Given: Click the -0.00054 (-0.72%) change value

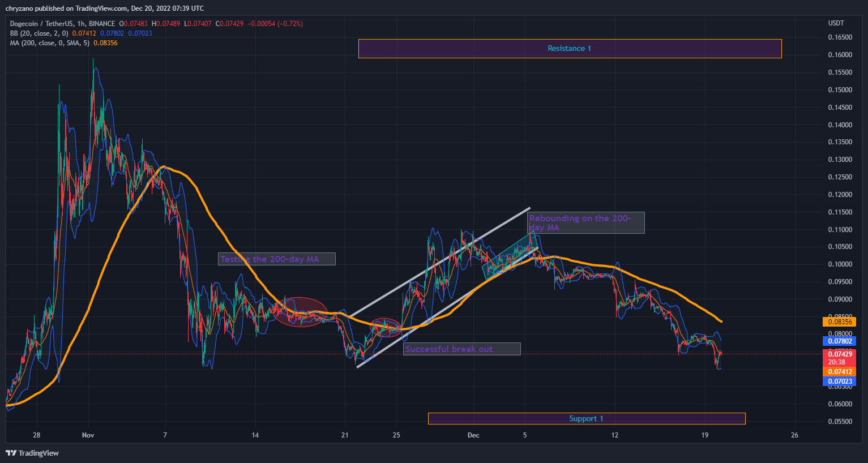Looking at the screenshot, I should point(276,24).
